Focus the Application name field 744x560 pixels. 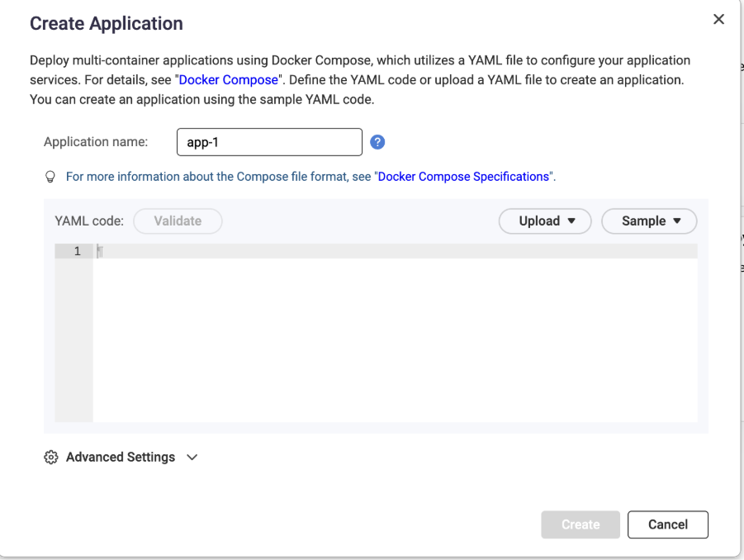point(269,142)
